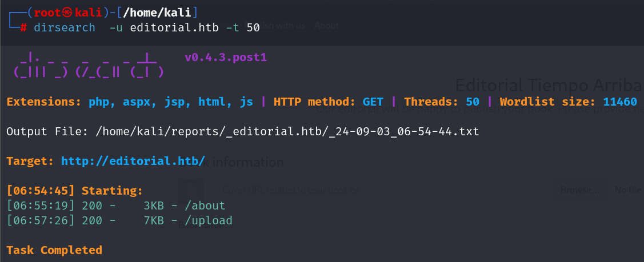Screen dimensions: 644x262
Task: Click 'Threads: 50' in the header line
Action: point(442,102)
